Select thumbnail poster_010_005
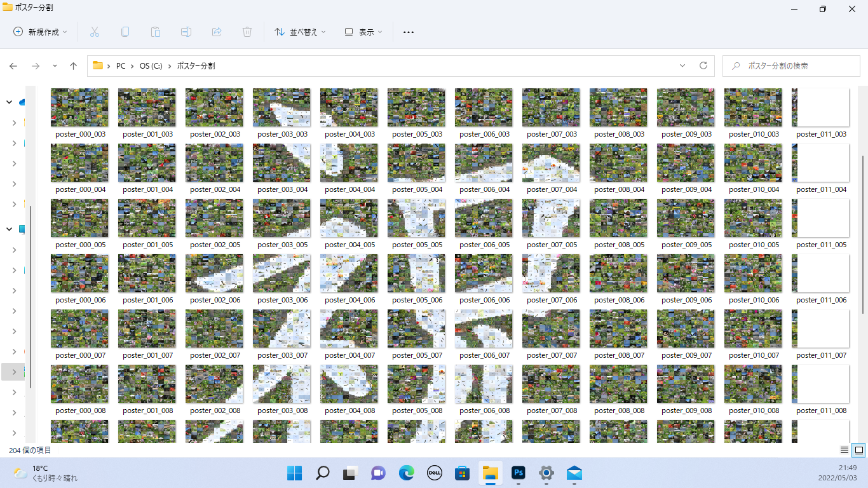Image resolution: width=868 pixels, height=488 pixels. [753, 218]
